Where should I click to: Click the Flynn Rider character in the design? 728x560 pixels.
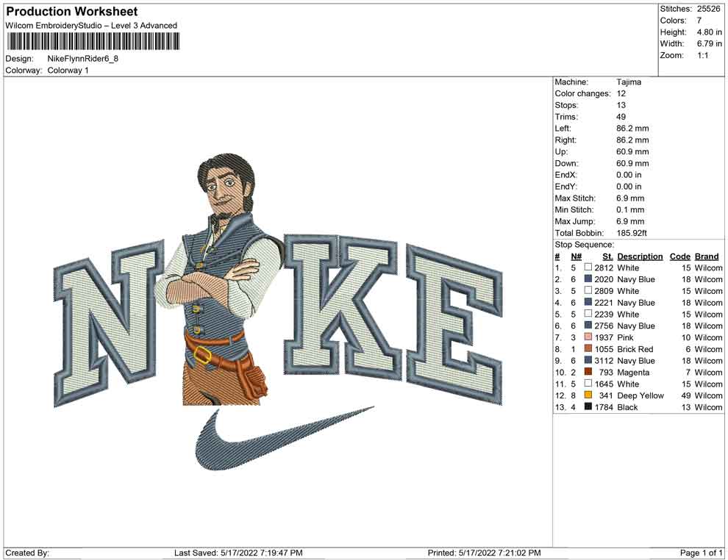[x=218, y=279]
